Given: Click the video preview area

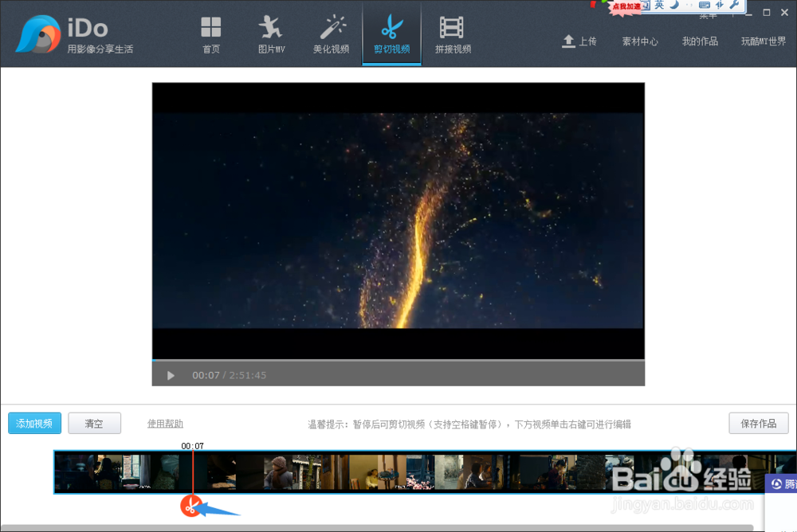Looking at the screenshot, I should pyautogui.click(x=398, y=221).
